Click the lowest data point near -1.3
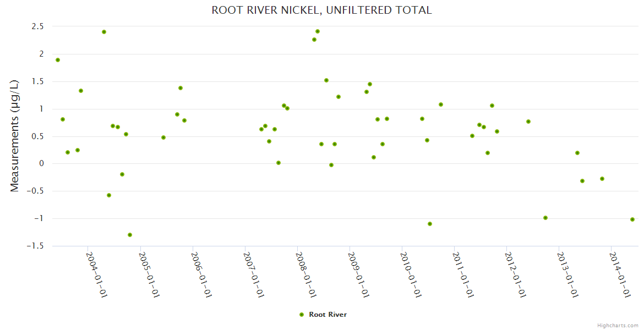 pyautogui.click(x=130, y=235)
